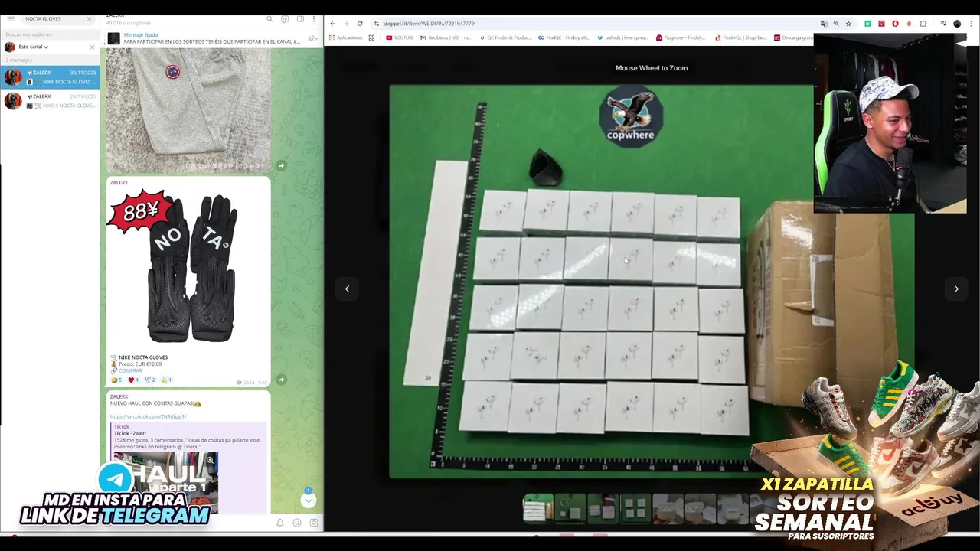Click zoom icon on TikTok preview image

210,461
